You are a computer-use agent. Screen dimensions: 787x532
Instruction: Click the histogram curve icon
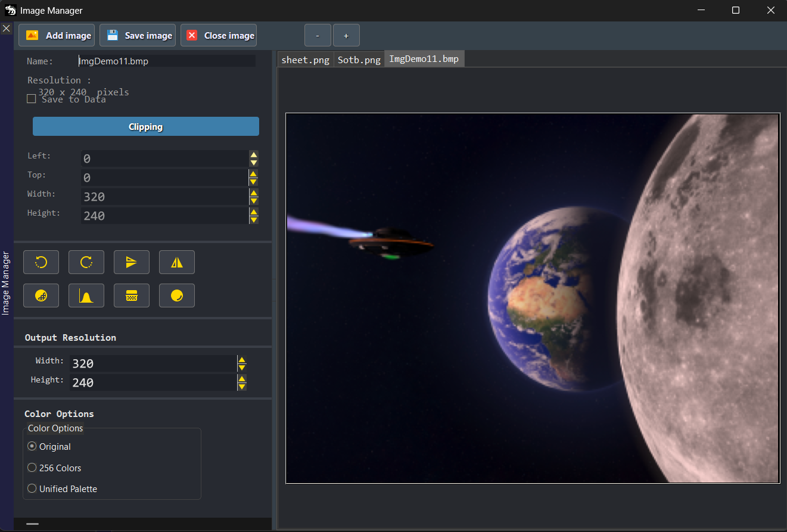(86, 295)
